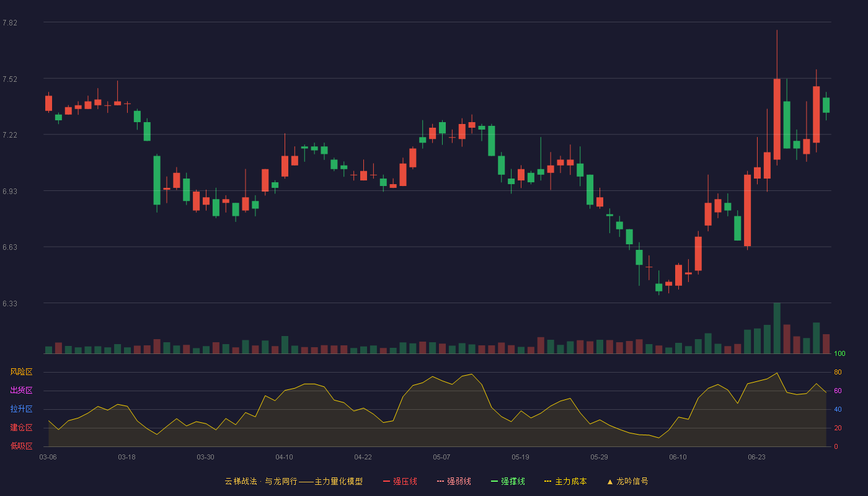
Task: Toggle the 主力成本 legend item
Action: 565,481
